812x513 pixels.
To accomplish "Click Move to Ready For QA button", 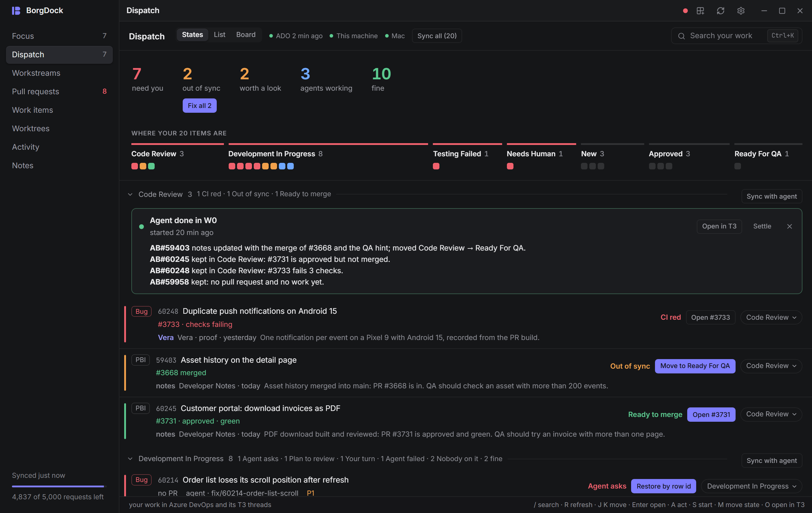I will coord(695,366).
